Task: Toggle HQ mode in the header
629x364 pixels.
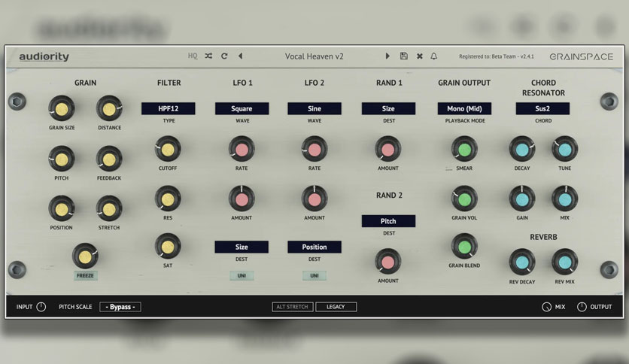Action: coord(193,56)
